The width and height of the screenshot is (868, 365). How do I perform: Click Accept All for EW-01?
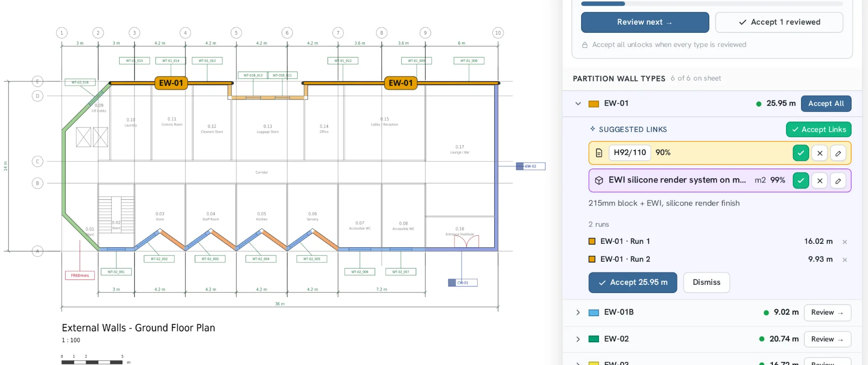826,103
